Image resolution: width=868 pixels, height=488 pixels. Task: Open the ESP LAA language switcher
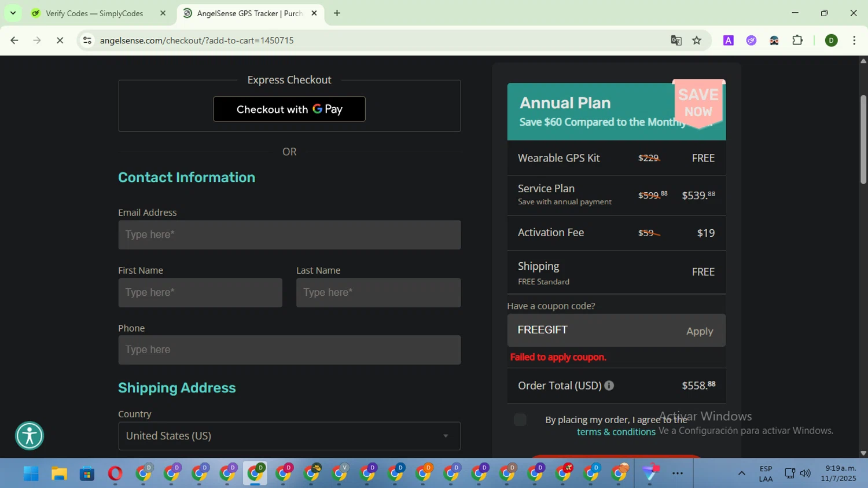coord(766,474)
